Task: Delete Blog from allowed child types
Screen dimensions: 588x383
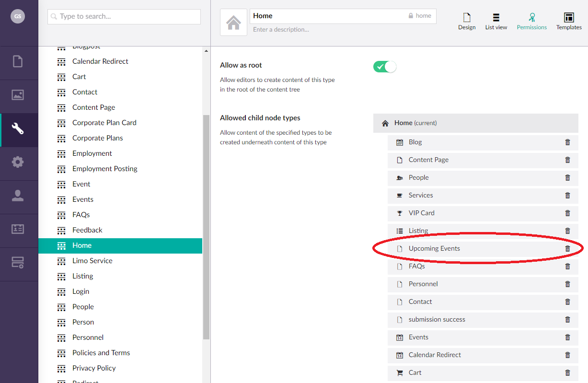Action: 567,142
